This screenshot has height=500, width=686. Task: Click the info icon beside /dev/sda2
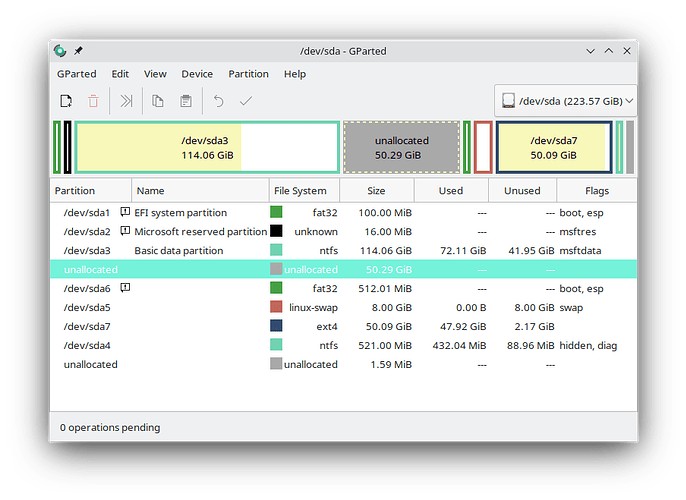coord(125,231)
